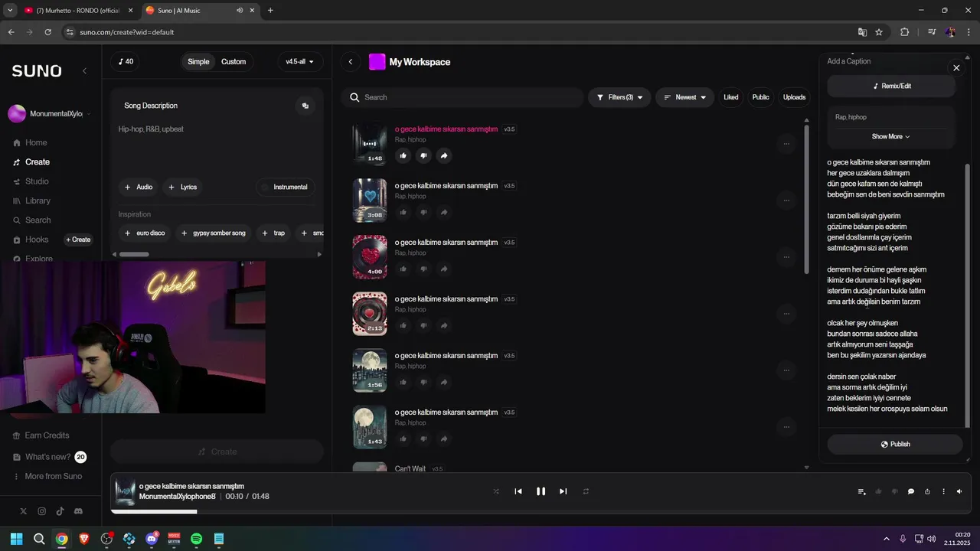Toggle the Public filter
This screenshot has width=980, height=551.
click(760, 97)
